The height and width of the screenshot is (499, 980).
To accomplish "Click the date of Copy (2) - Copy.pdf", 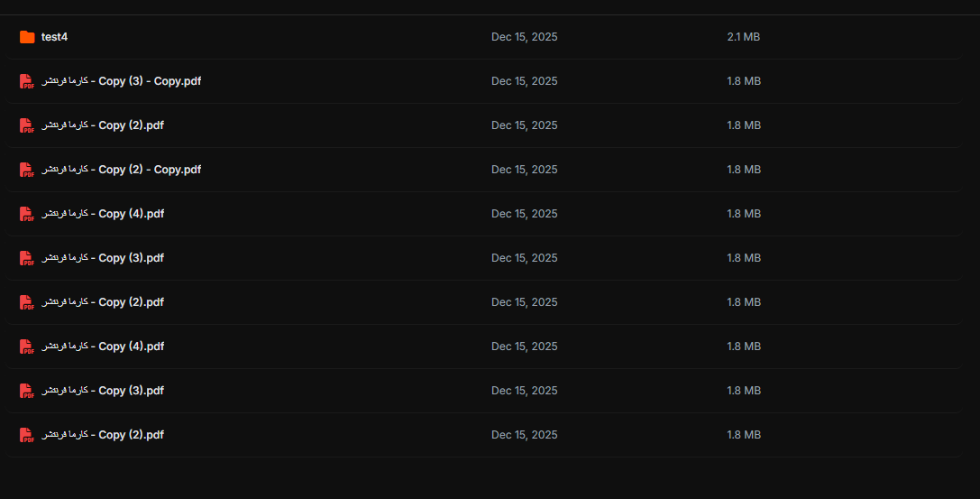I will [525, 170].
